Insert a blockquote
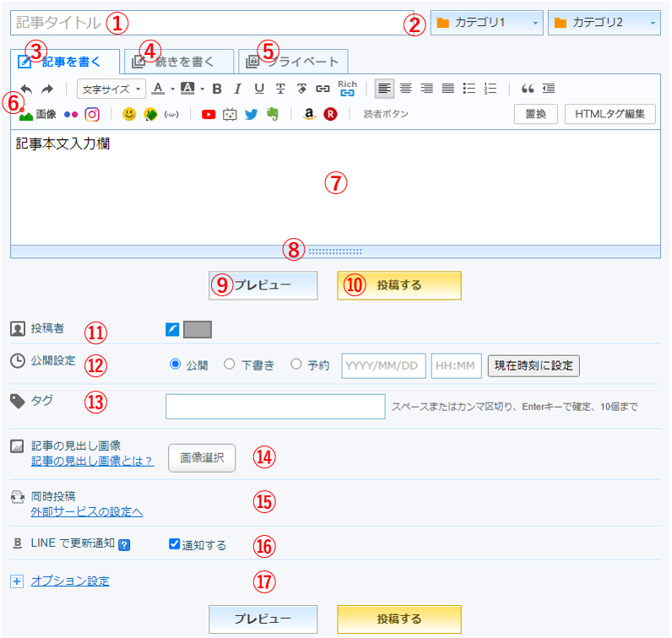This screenshot has height=638, width=672. (528, 89)
